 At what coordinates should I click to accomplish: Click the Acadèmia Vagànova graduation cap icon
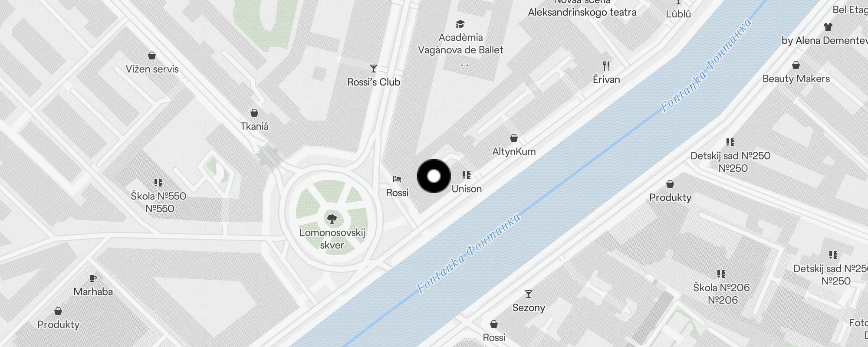pyautogui.click(x=460, y=24)
